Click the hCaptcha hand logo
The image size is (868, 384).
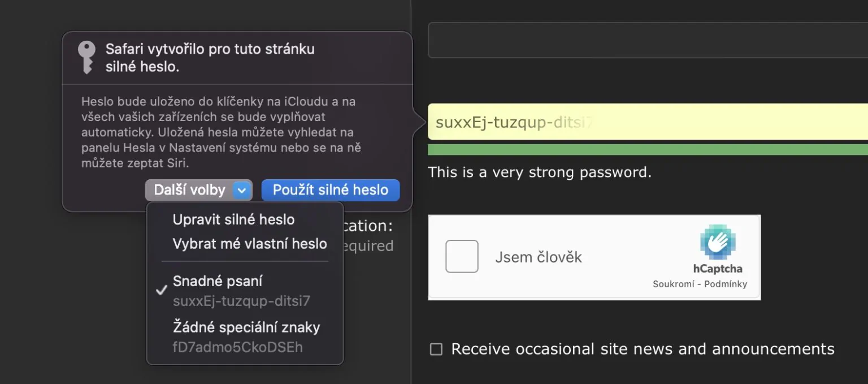click(717, 243)
